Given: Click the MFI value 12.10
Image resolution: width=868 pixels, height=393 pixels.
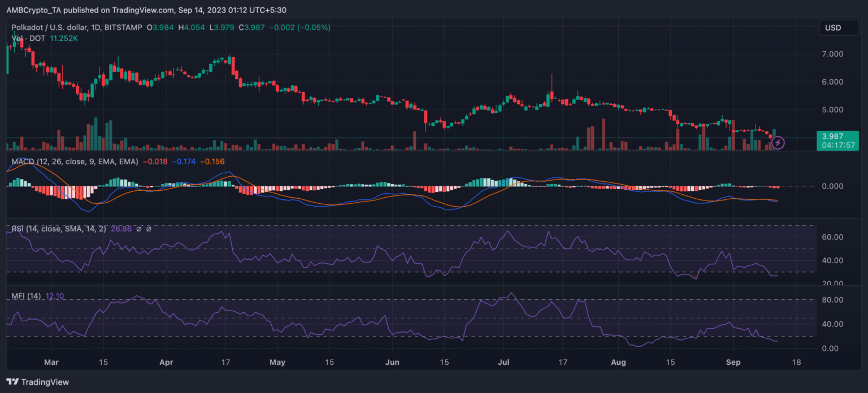Looking at the screenshot, I should pyautogui.click(x=55, y=296).
